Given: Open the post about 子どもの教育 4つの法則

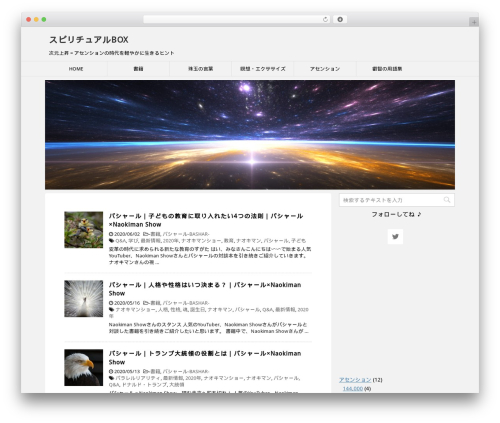Looking at the screenshot, I should (x=206, y=220).
